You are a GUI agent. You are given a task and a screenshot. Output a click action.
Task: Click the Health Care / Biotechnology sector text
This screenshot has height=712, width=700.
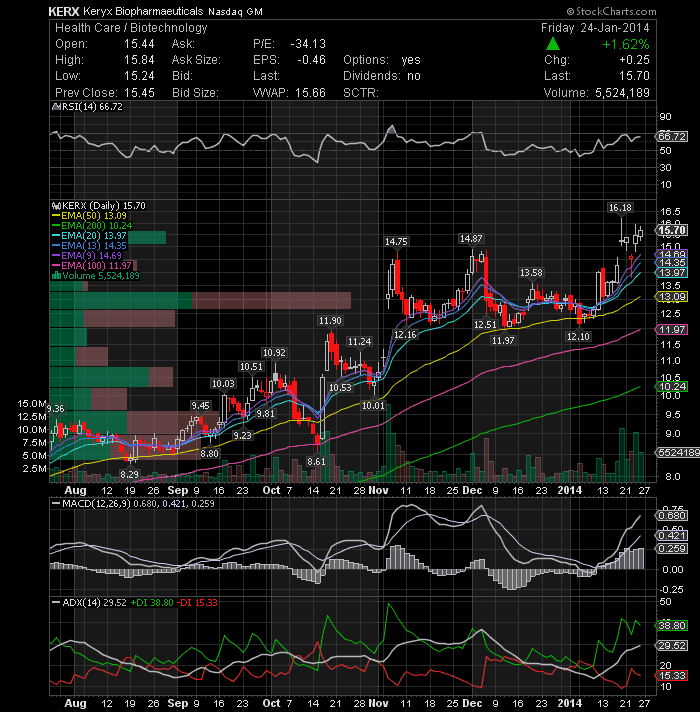[x=131, y=28]
